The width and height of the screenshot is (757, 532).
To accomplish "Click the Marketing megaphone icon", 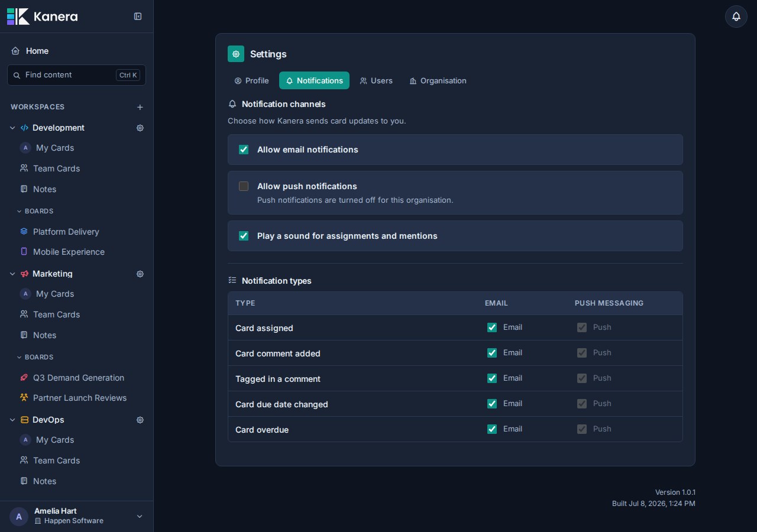I will coord(24,274).
